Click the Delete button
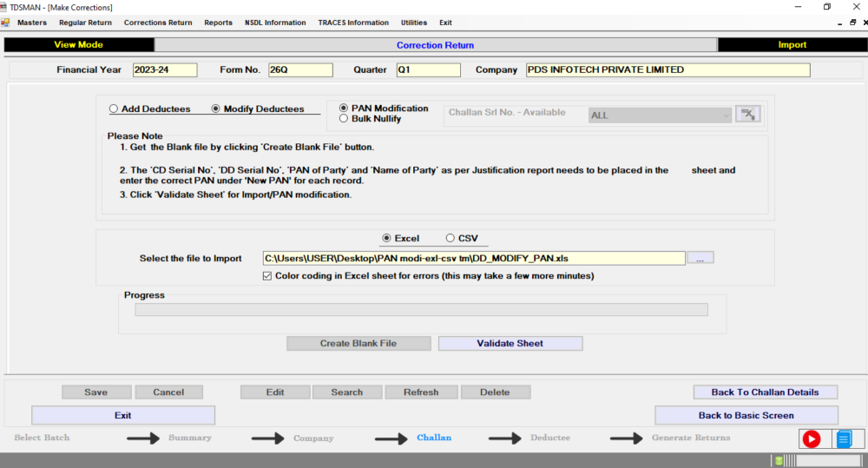 coord(495,392)
